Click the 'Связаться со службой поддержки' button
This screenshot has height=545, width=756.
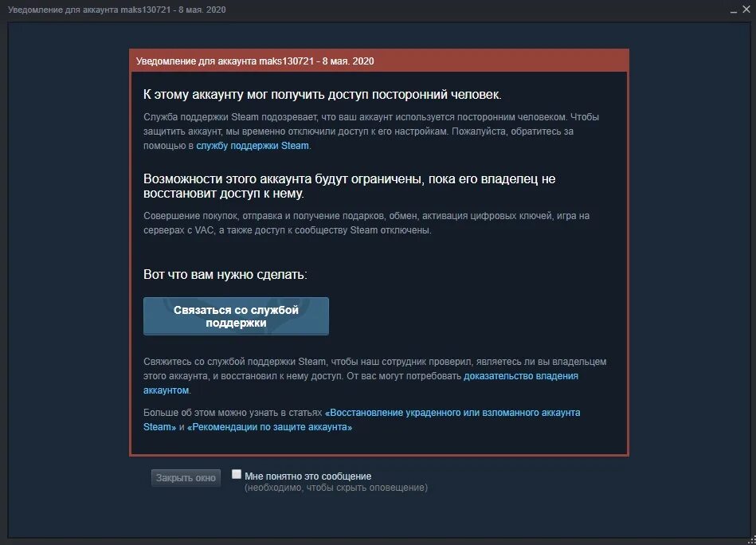click(x=236, y=316)
